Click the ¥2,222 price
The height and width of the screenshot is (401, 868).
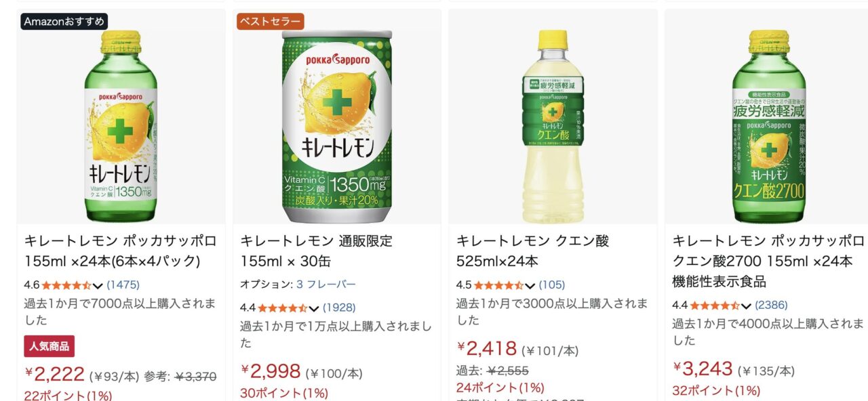click(x=55, y=373)
